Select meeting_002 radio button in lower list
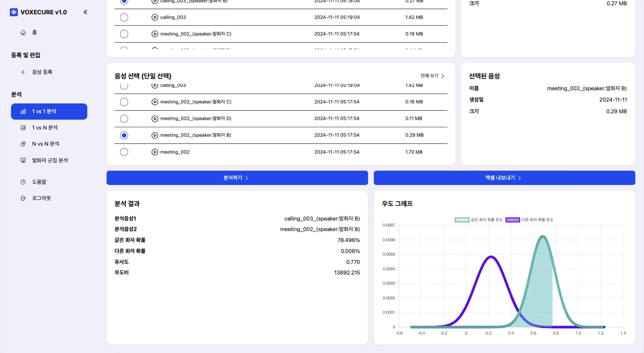 pyautogui.click(x=124, y=152)
